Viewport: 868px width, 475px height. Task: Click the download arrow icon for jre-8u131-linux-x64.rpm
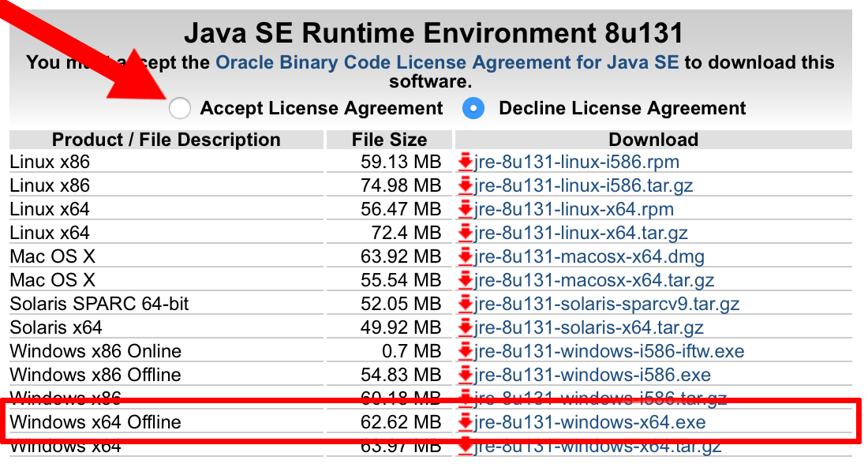(466, 210)
